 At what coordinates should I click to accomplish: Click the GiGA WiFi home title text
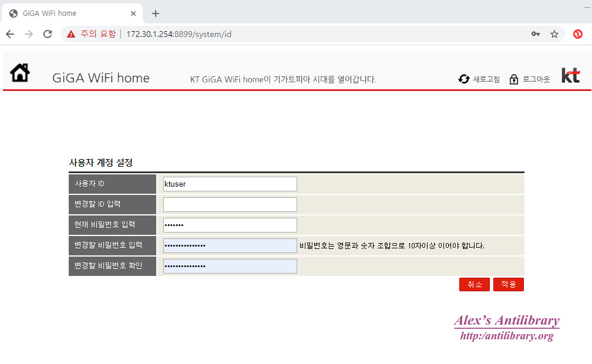pos(101,77)
